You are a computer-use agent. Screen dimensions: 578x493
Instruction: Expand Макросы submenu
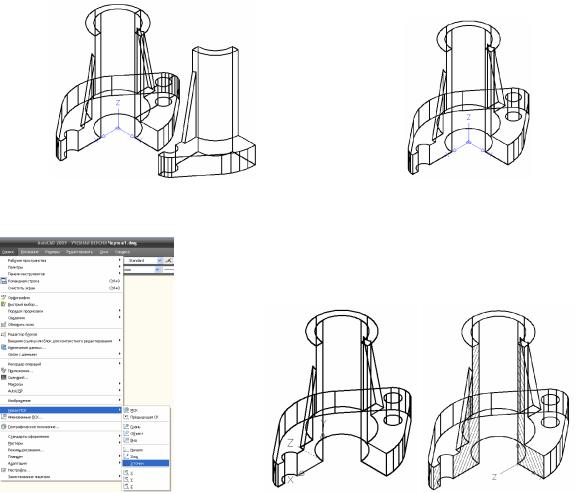[61, 384]
